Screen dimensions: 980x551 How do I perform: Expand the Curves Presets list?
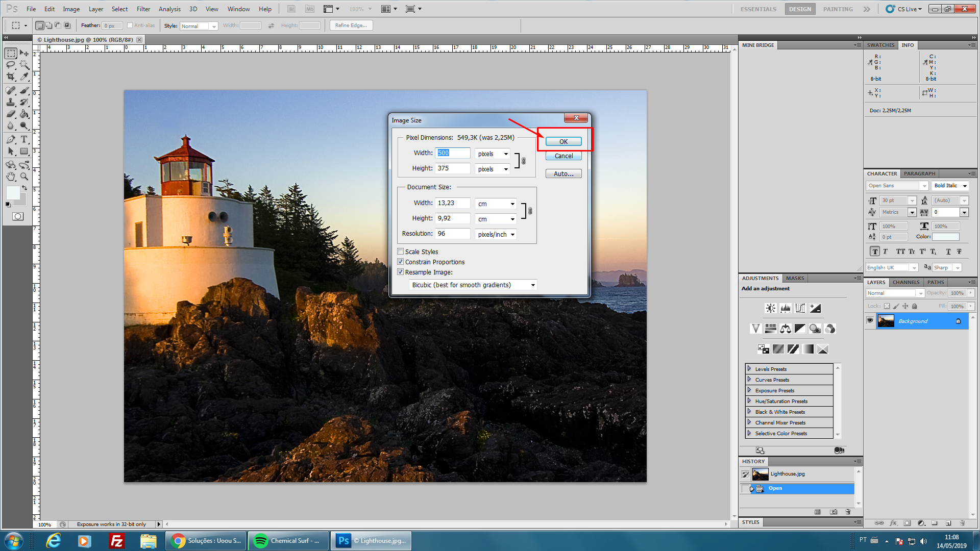(x=749, y=380)
